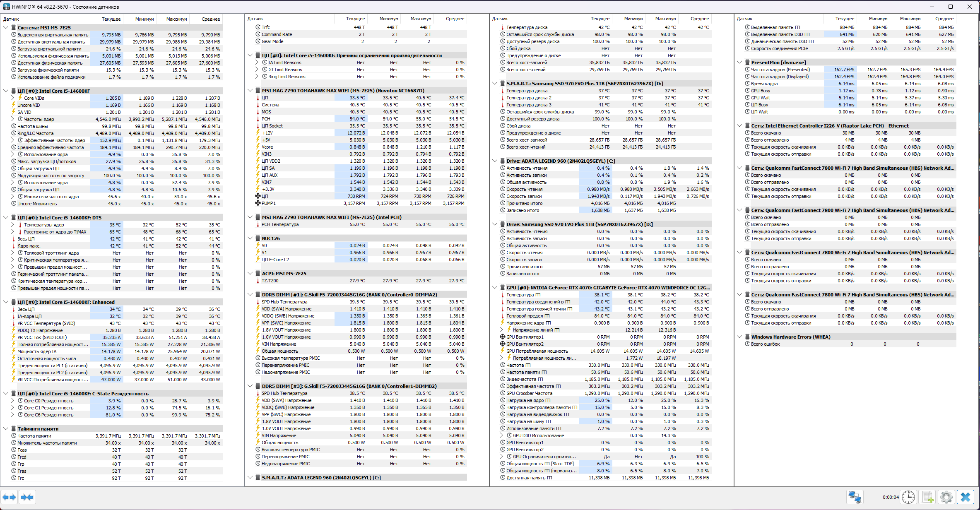
Task: Select the Температуры ядер sensor row
Action: pos(44,225)
